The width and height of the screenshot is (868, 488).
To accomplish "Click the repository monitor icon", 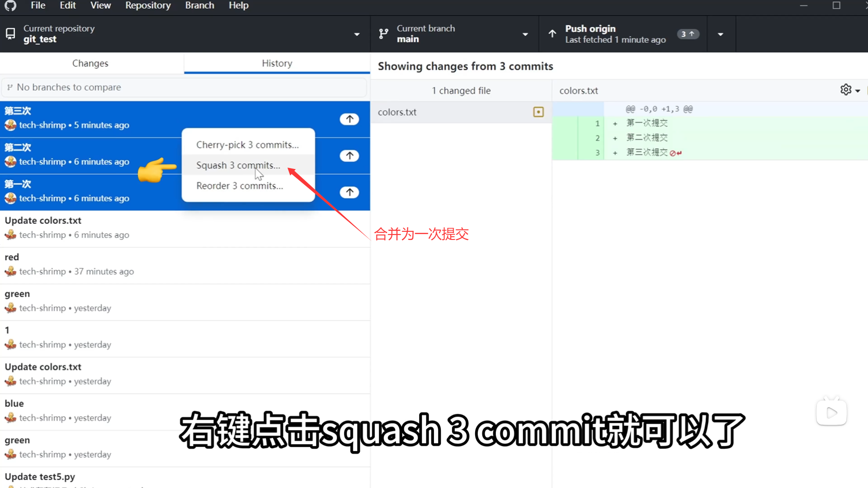I will [x=10, y=34].
